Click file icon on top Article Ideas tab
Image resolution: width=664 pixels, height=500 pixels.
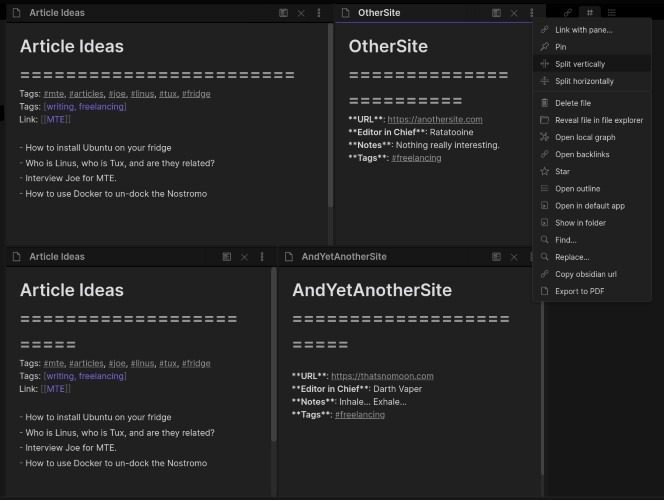(17, 13)
